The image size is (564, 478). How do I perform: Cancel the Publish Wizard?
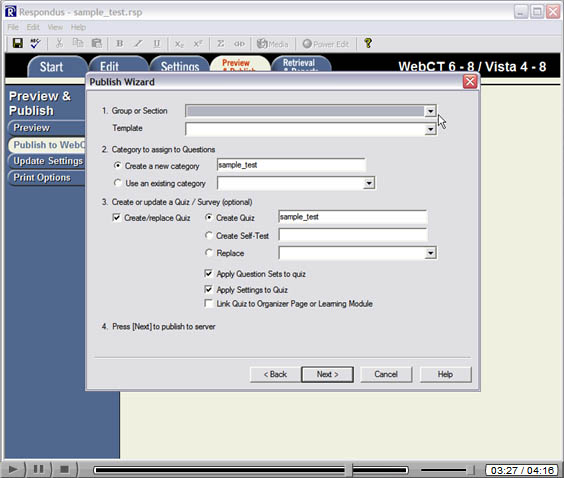tap(386, 374)
